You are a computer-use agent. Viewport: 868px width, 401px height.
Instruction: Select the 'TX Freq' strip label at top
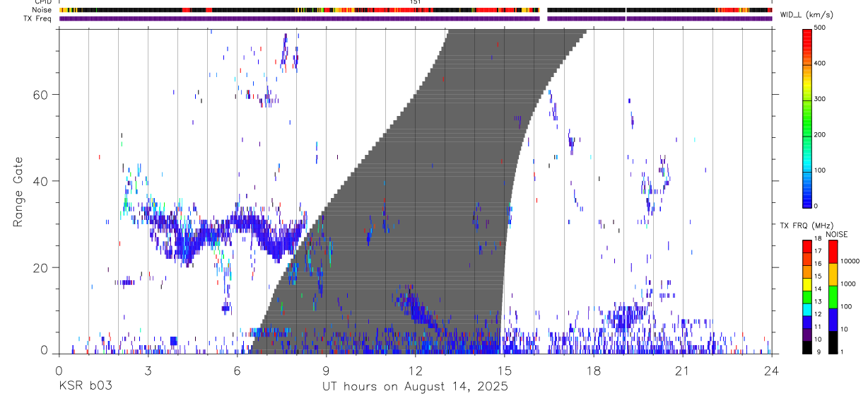pos(38,18)
